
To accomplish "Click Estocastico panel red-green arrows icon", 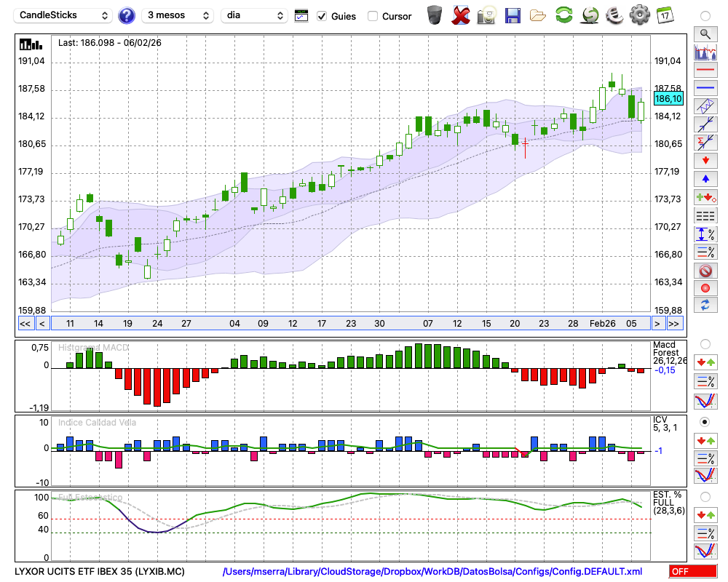I will coord(705,514).
